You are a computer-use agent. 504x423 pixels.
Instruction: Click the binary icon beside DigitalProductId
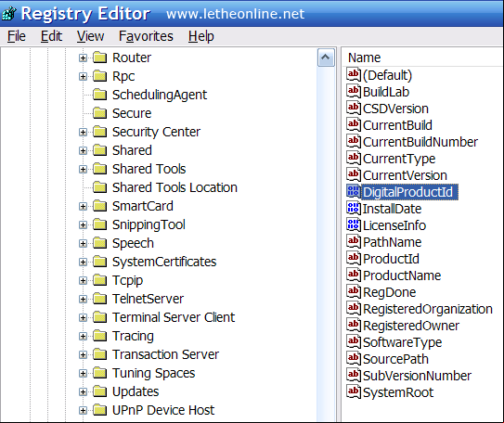[x=354, y=192]
